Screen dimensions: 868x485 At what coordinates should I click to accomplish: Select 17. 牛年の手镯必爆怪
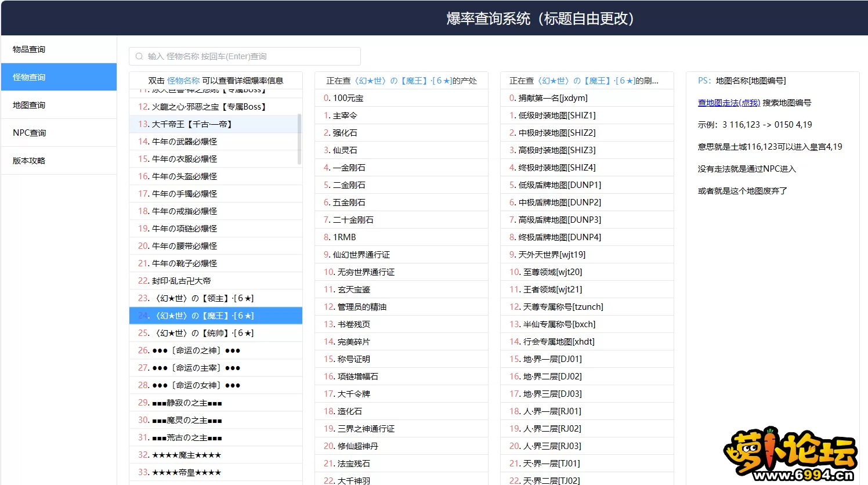click(x=216, y=194)
